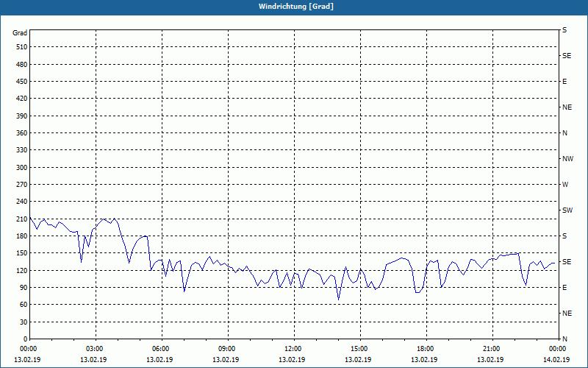This screenshot has width=588, height=368.
Task: Click the 21:00 time axis label
Action: tap(492, 348)
